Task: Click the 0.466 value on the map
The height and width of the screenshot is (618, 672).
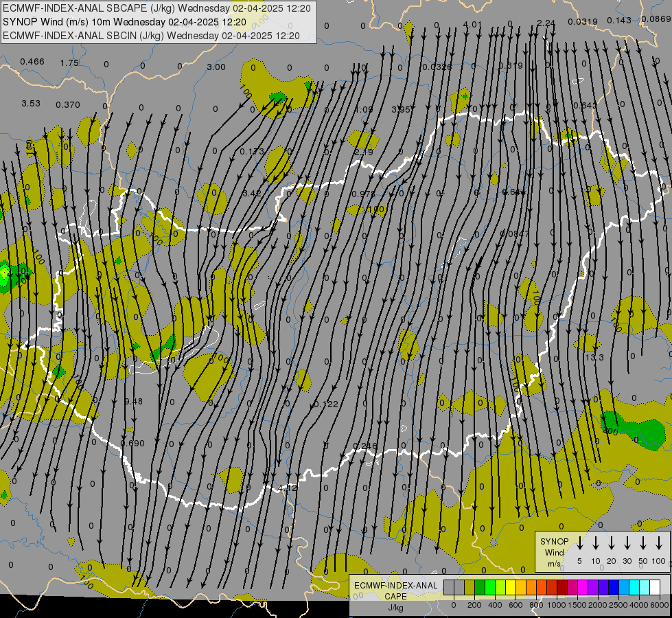Action: coord(32,61)
